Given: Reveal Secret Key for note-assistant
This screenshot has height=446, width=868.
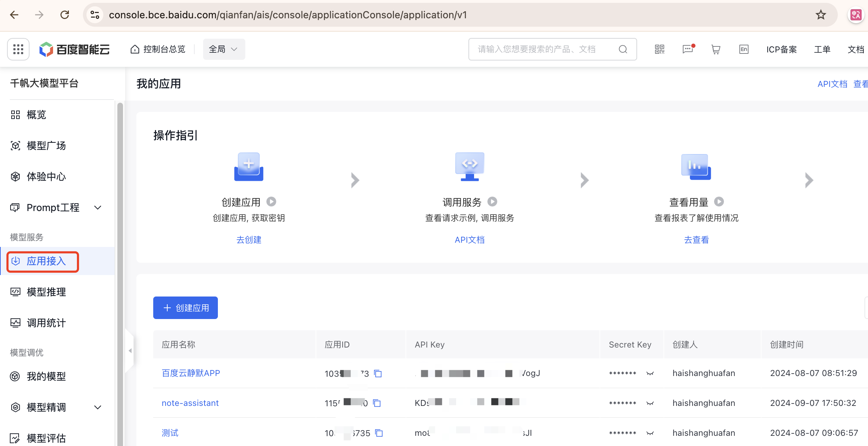Looking at the screenshot, I should [650, 403].
